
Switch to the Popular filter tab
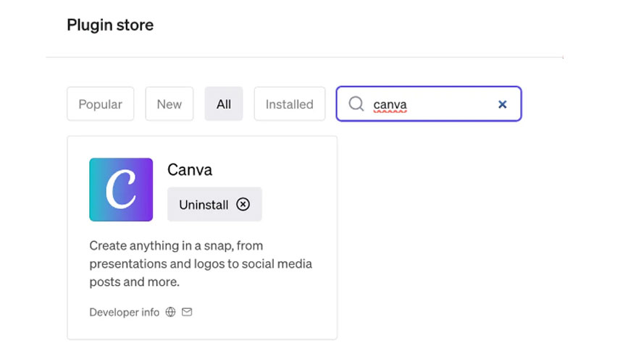pyautogui.click(x=100, y=104)
